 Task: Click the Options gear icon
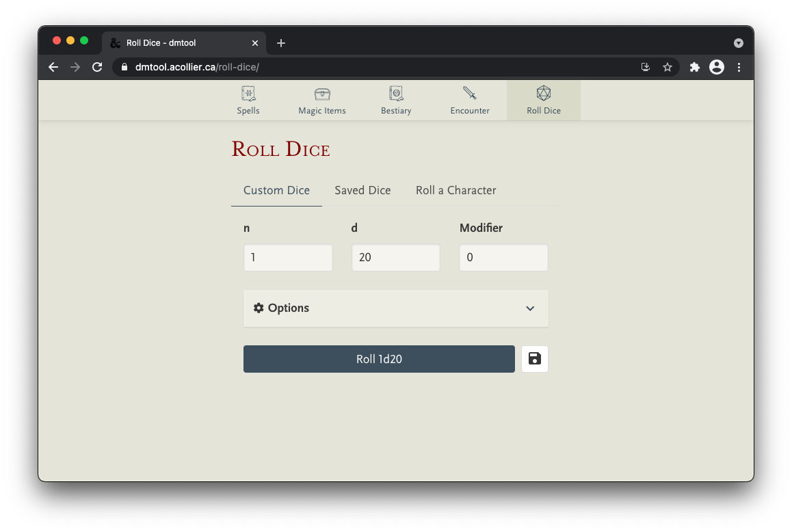pos(259,308)
